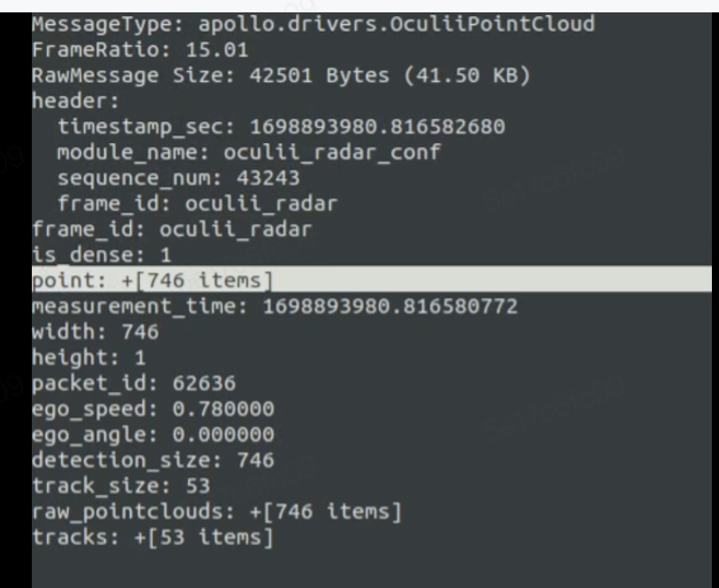Select the ego_angle value line
The height and width of the screenshot is (588, 719).
point(153,435)
